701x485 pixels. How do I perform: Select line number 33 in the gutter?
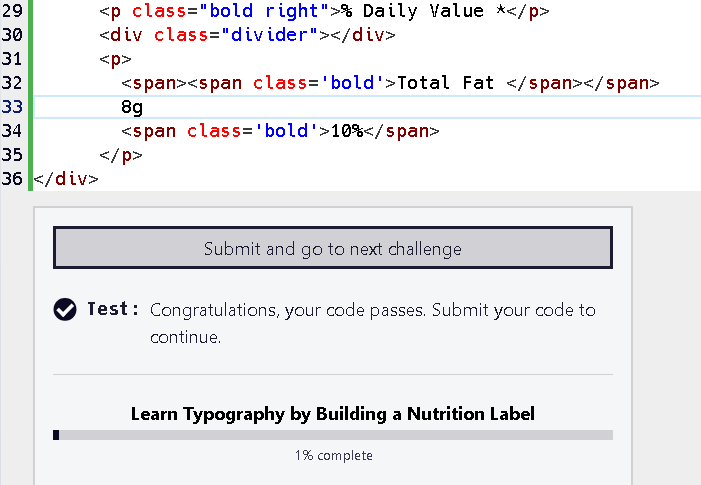click(x=13, y=107)
